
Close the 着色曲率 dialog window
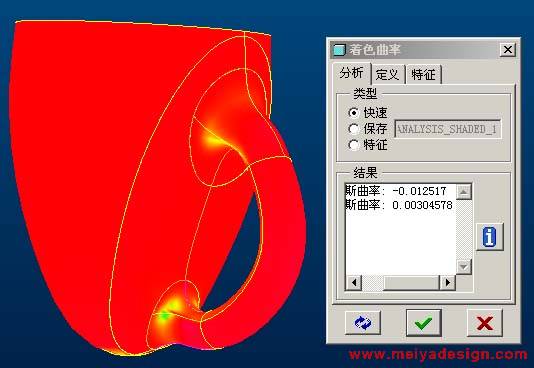507,50
